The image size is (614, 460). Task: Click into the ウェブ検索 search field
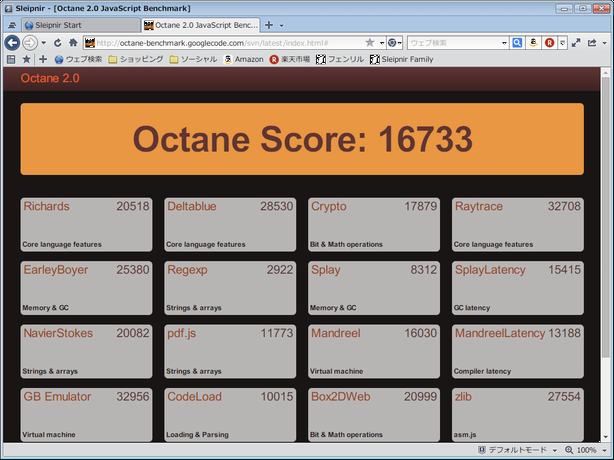[x=454, y=43]
